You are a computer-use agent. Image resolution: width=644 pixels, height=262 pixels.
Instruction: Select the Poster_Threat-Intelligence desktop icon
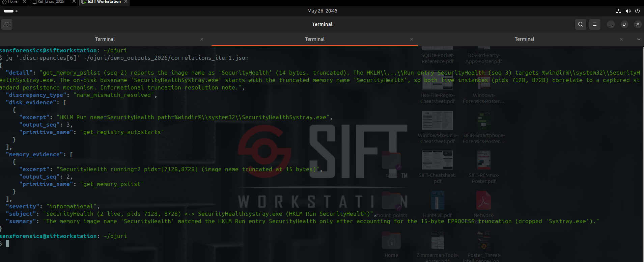pos(484,246)
